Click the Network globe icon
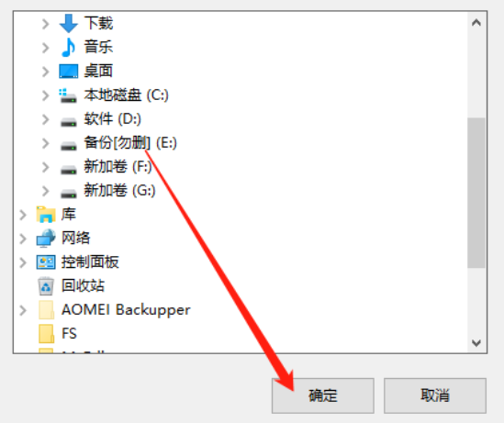This screenshot has width=504, height=423. point(46,238)
